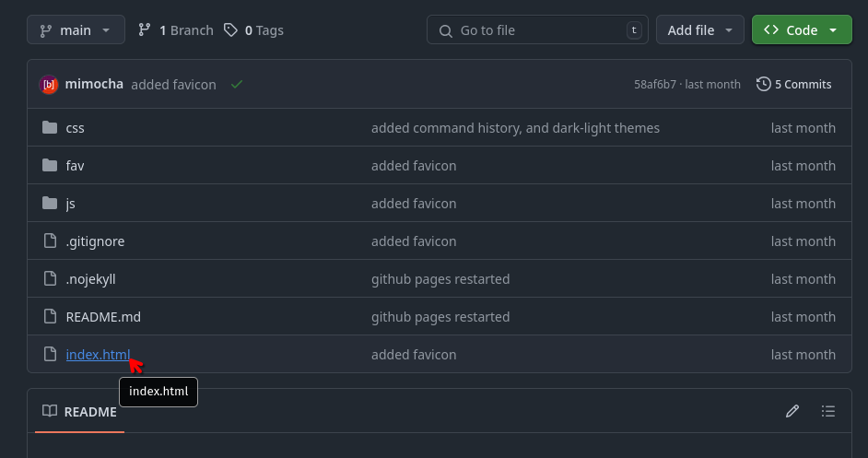Open .nojekyll row github pages restarted commit
This screenshot has height=458, width=868.
point(440,279)
